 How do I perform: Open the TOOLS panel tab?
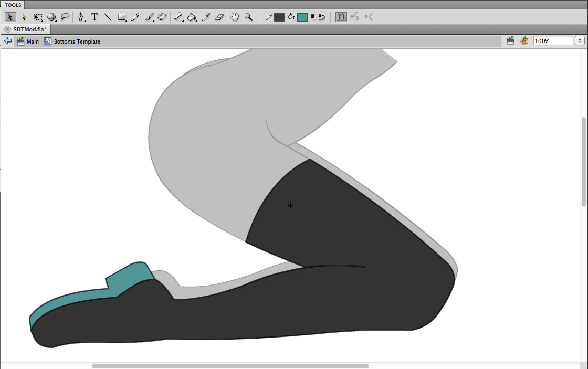click(x=13, y=5)
